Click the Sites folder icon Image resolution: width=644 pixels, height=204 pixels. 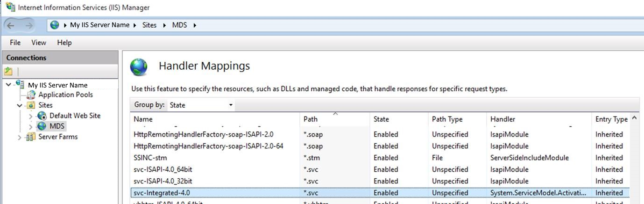(30, 105)
